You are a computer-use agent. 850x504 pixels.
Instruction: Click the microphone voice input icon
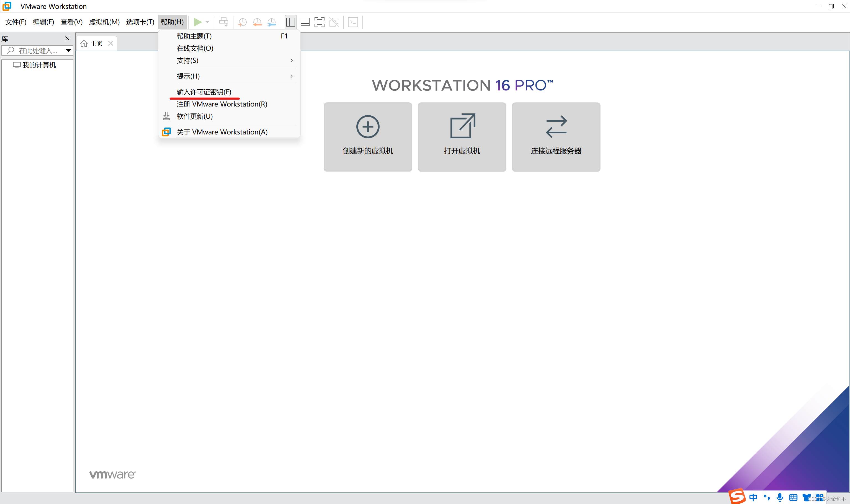click(780, 498)
